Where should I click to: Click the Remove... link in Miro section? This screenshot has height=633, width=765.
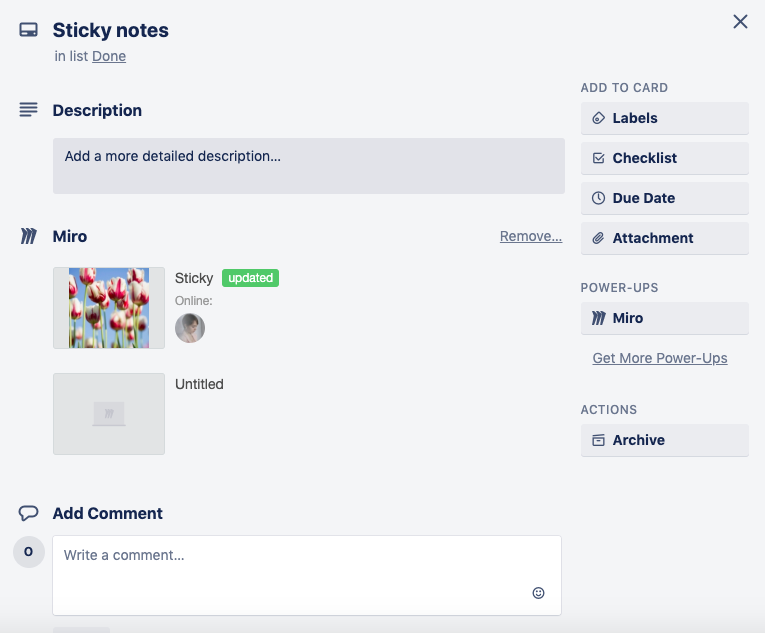[x=531, y=237]
